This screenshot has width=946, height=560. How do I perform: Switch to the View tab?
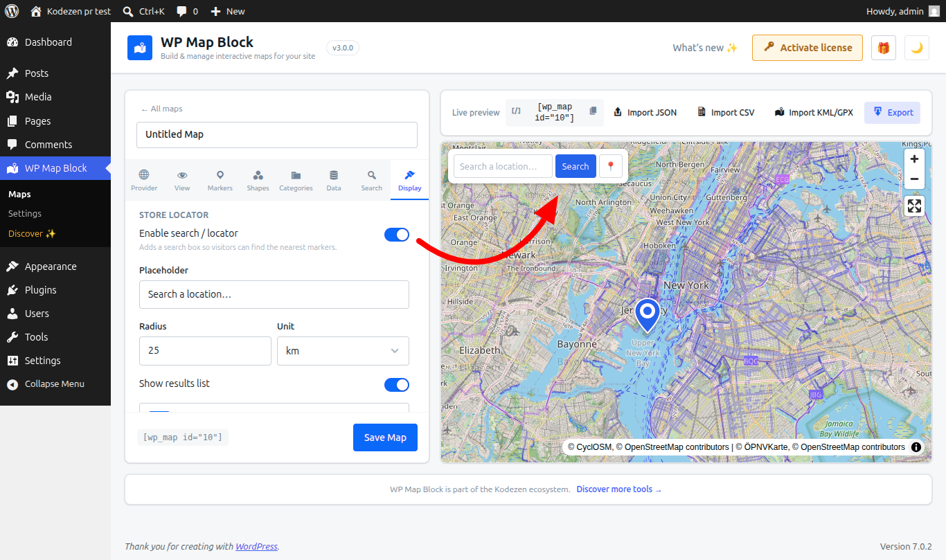pos(182,181)
